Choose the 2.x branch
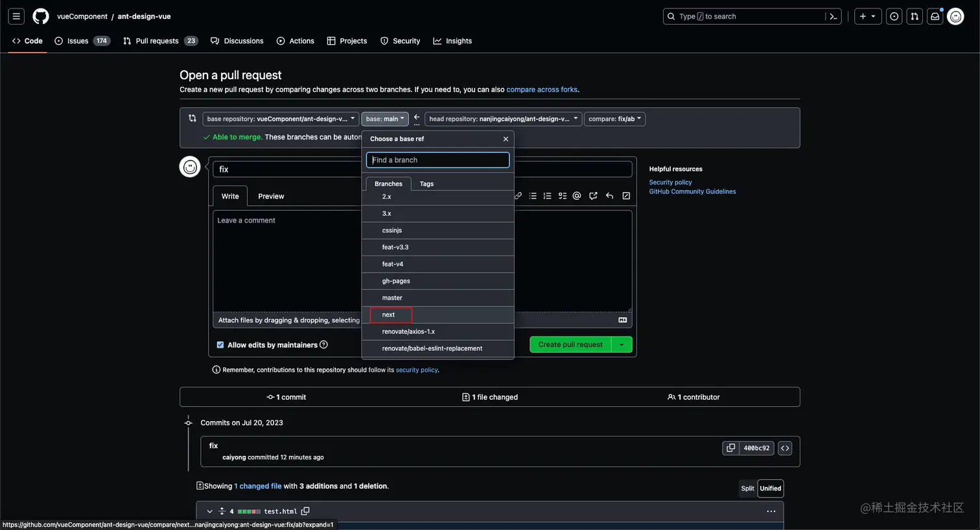 (437, 197)
